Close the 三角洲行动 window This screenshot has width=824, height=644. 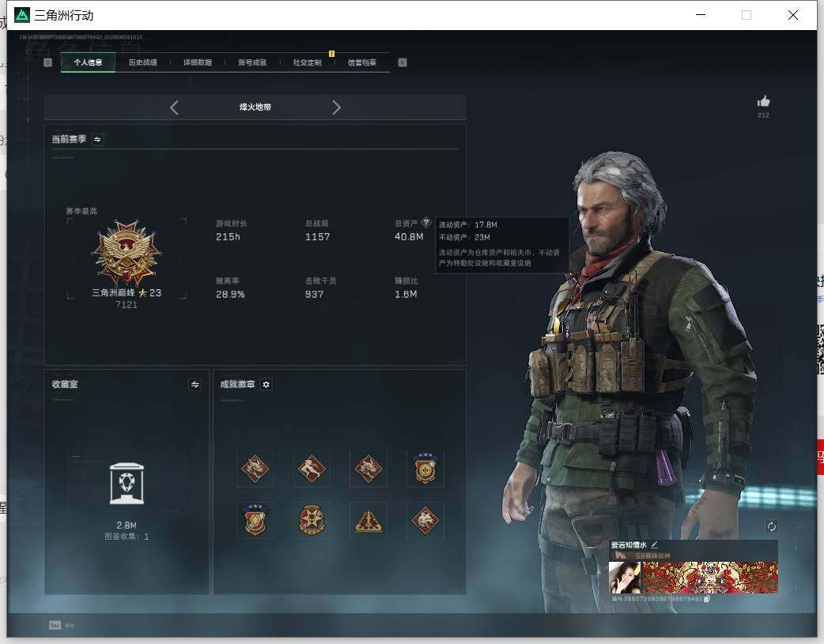pos(793,15)
